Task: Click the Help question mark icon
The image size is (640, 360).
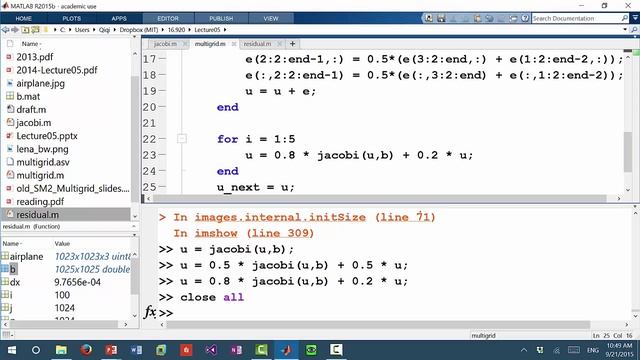Action: tap(525, 18)
